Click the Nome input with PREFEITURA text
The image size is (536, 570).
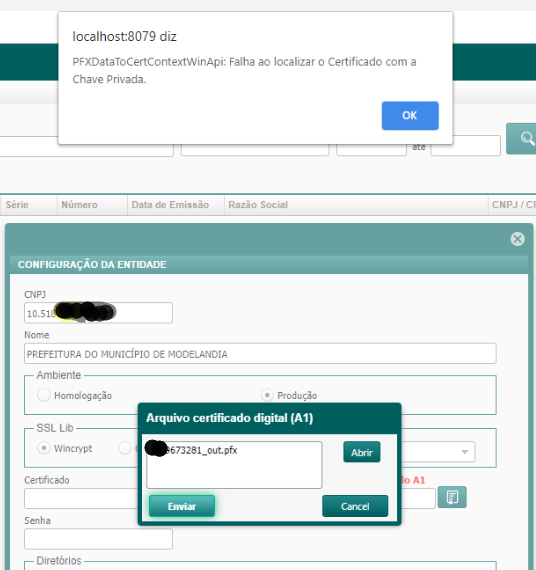(260, 354)
